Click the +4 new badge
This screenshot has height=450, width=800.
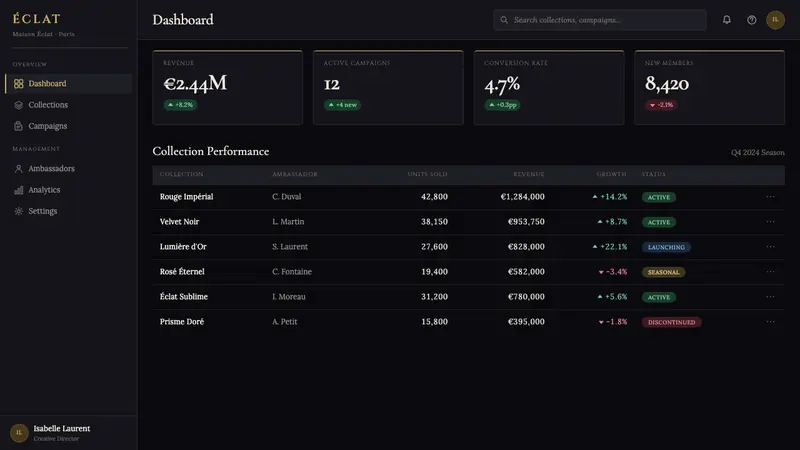click(342, 105)
